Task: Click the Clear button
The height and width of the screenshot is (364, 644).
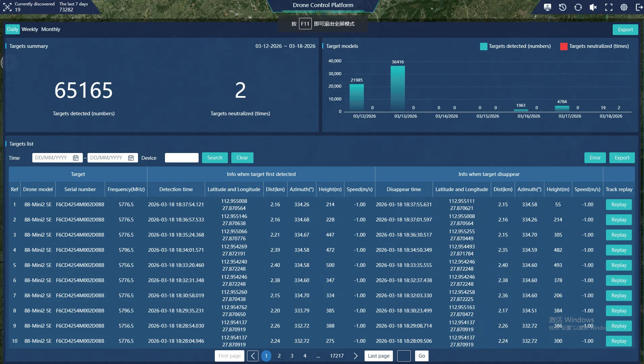Action: 242,158
